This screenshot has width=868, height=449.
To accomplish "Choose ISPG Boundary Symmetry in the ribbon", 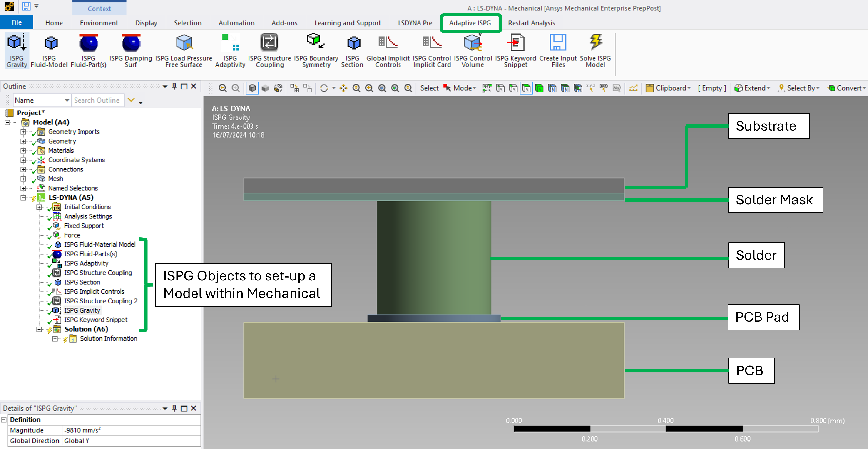I will 316,50.
